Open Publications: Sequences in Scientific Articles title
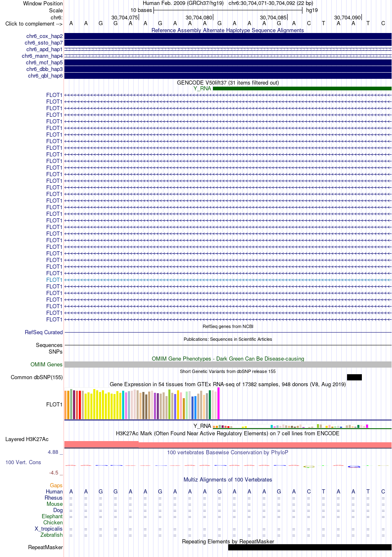 point(228,339)
